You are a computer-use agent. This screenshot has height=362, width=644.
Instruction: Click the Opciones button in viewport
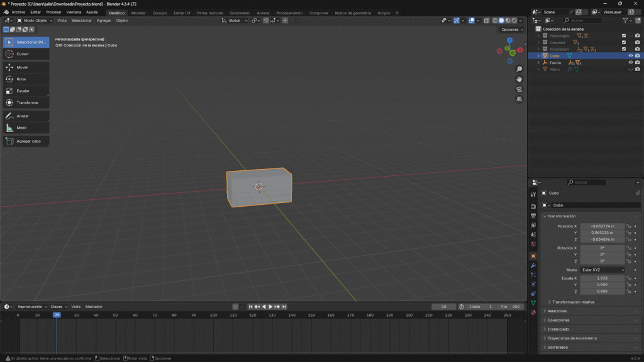coord(511,30)
